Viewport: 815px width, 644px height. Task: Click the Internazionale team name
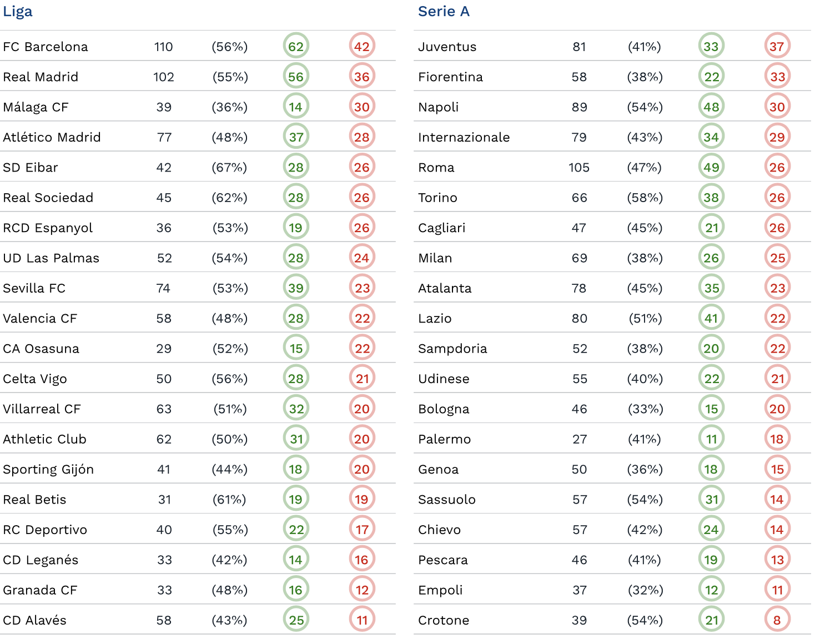click(464, 137)
